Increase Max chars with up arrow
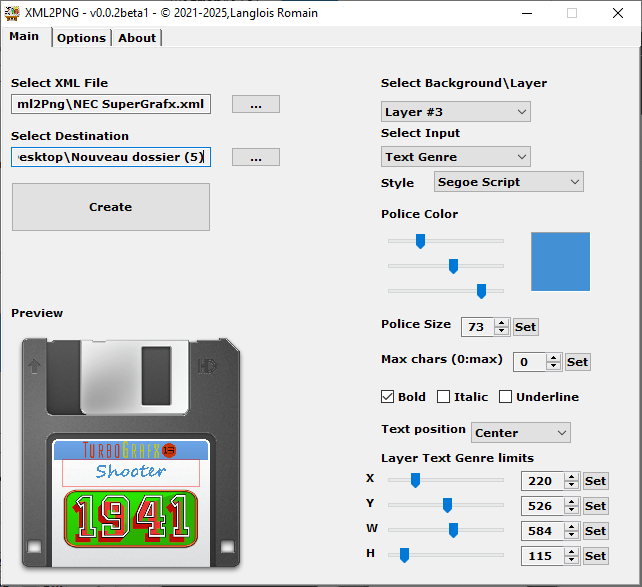The width and height of the screenshot is (642, 587). (554, 358)
